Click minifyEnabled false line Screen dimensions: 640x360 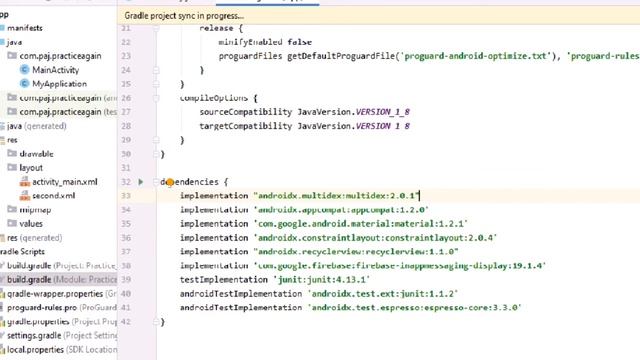tap(265, 42)
